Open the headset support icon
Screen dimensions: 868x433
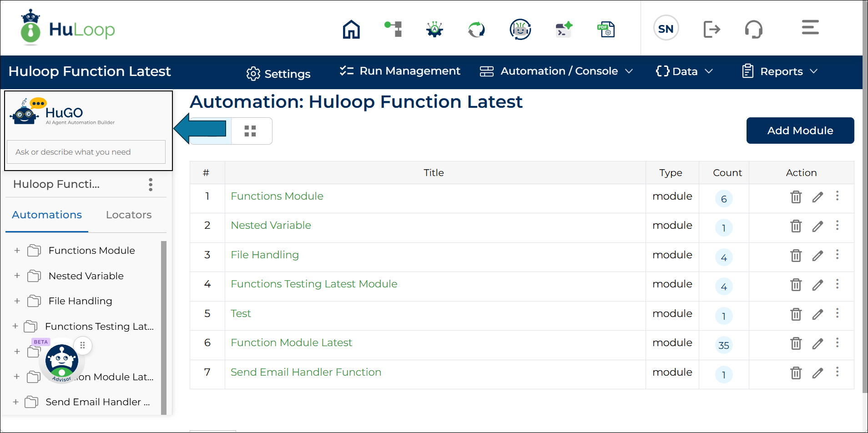754,30
